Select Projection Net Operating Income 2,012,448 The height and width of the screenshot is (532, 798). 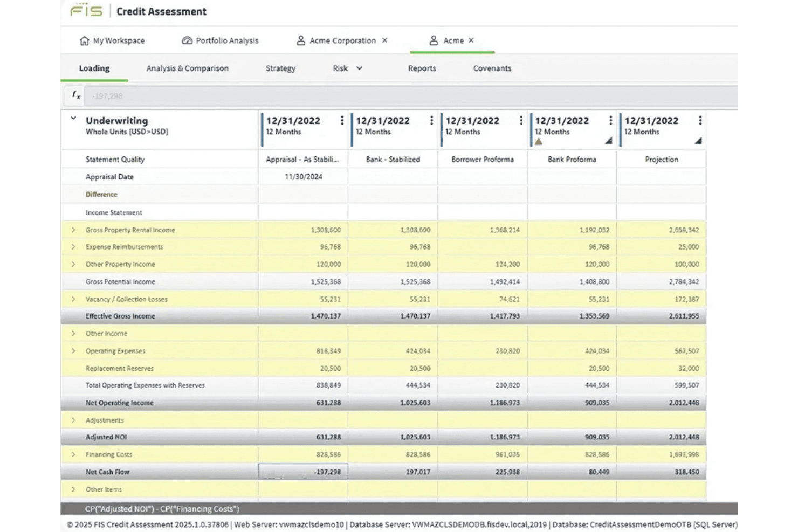(x=662, y=403)
